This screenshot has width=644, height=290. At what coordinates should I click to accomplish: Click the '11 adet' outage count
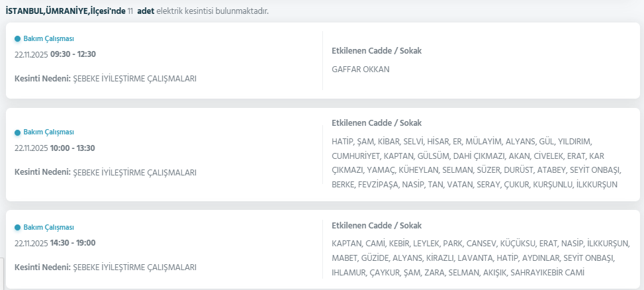tap(140, 12)
